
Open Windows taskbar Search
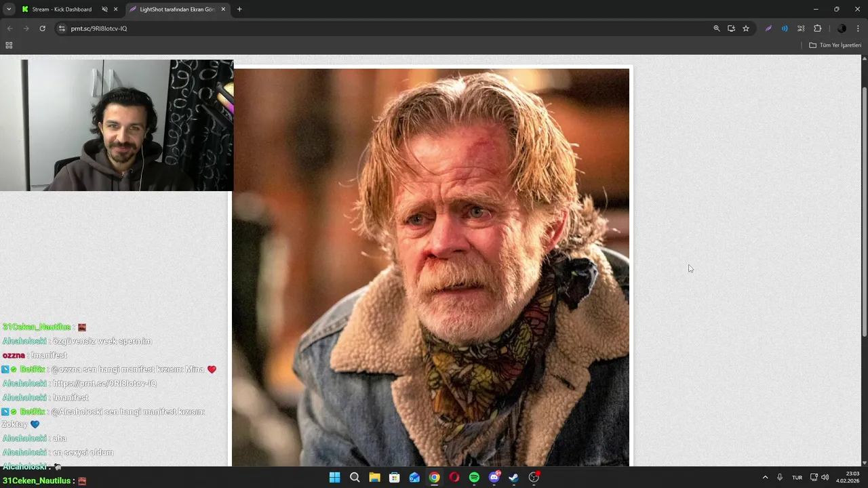[x=355, y=477]
